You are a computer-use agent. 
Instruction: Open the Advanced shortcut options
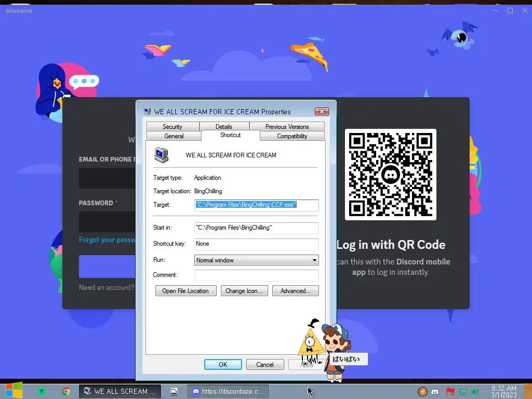coord(295,291)
